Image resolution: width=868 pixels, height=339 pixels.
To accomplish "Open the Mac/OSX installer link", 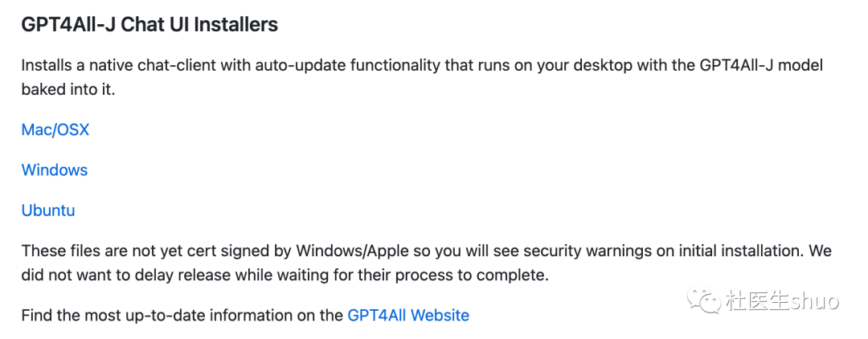I will (x=55, y=130).
